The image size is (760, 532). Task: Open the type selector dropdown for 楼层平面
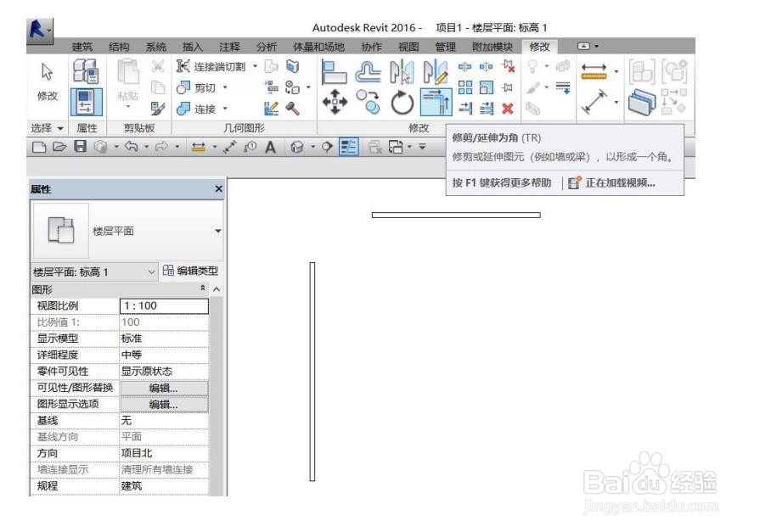coord(218,231)
